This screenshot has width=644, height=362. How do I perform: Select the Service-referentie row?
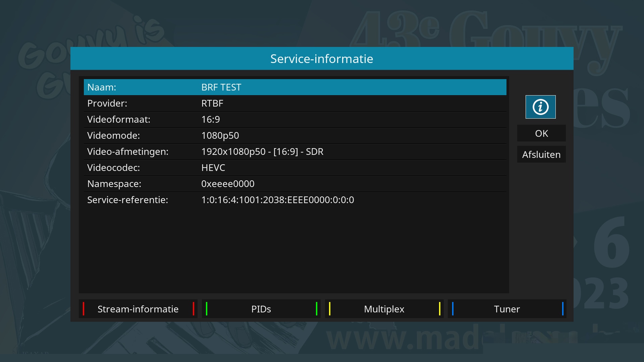coord(295,200)
